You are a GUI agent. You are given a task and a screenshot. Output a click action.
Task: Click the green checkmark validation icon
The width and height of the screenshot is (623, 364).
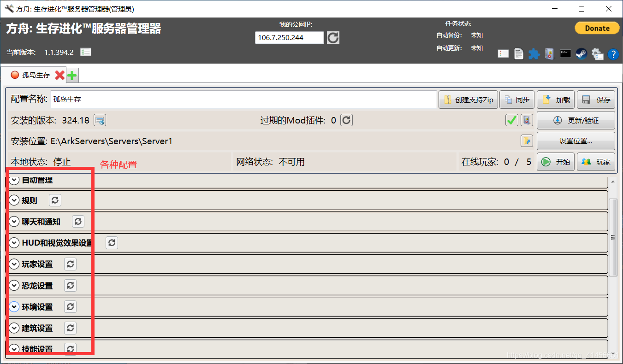pyautogui.click(x=512, y=120)
